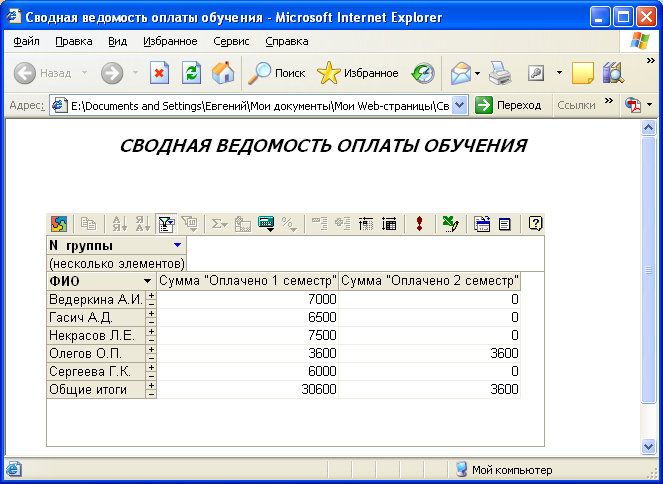Image resolution: width=663 pixels, height=484 pixels.
Task: Open the Файл menu
Action: [x=26, y=41]
